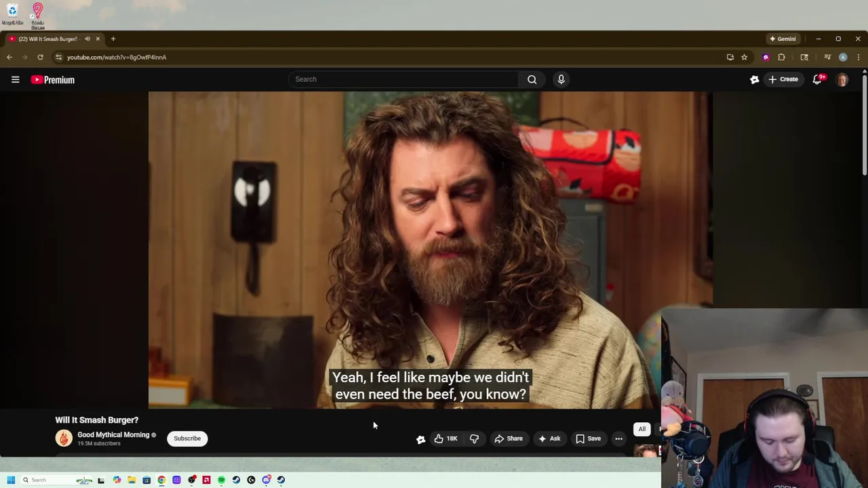Open tab search icon in toolbar
This screenshot has height=488, width=868.
pyautogui.click(x=804, y=57)
